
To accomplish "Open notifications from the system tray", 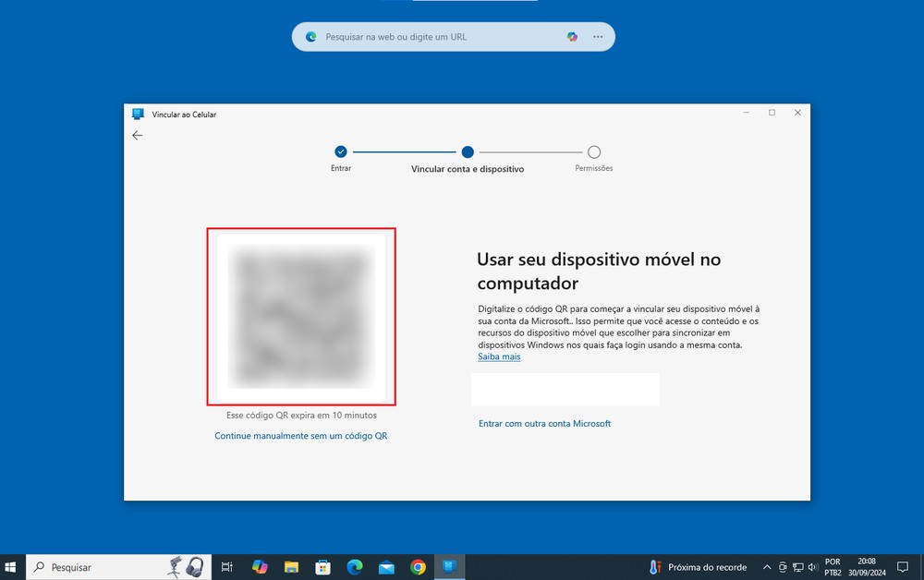I will (903, 566).
